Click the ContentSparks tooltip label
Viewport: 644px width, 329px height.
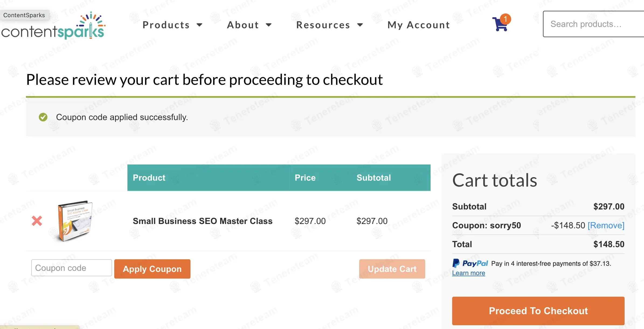[24, 15]
